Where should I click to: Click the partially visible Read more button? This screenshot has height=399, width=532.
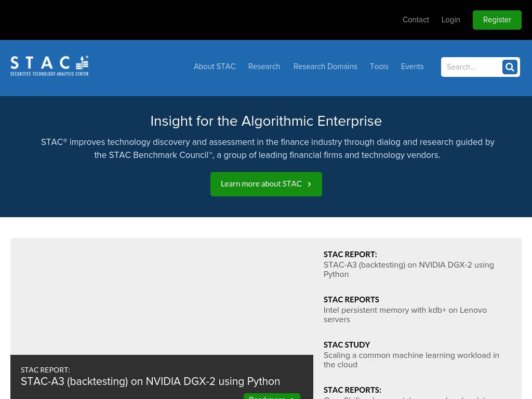tap(272, 396)
